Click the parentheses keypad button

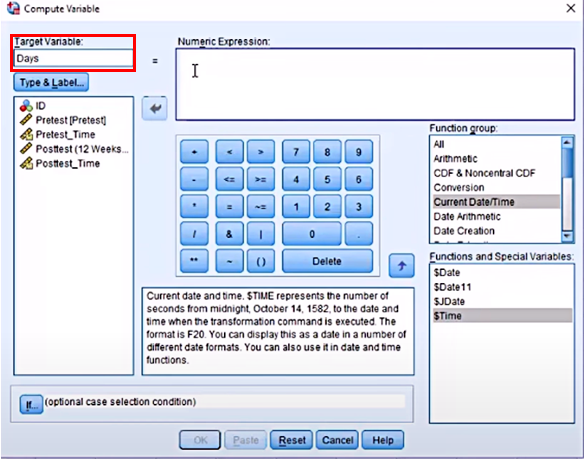tap(261, 261)
